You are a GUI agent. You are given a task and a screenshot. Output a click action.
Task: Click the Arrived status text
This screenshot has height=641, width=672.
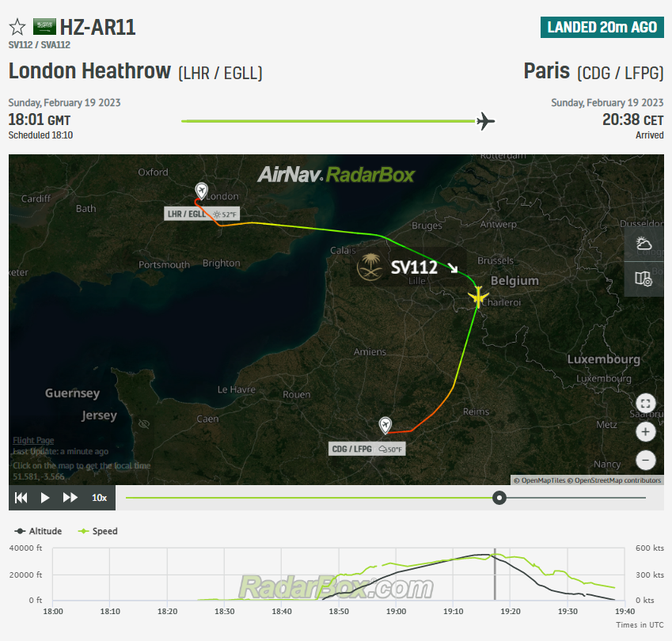[x=649, y=135]
